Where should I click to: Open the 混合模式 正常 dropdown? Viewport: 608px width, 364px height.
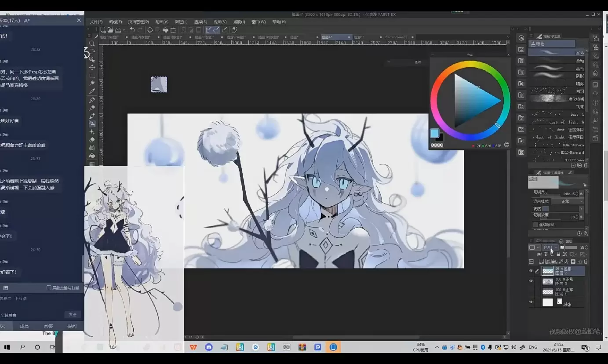(x=567, y=201)
